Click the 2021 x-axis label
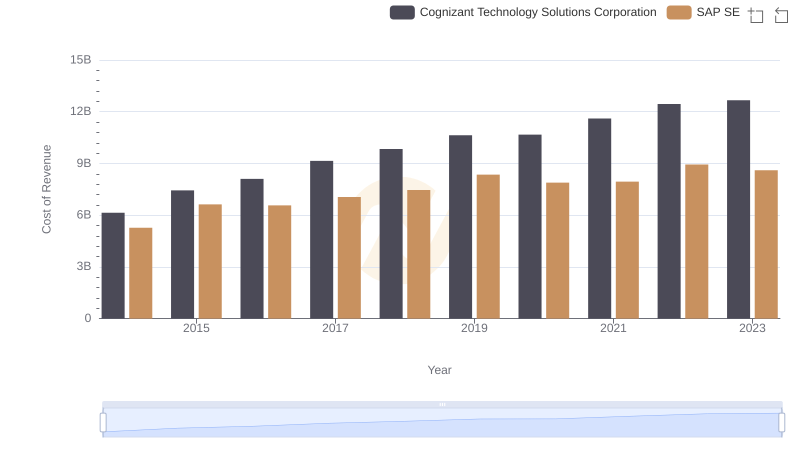 (x=613, y=328)
